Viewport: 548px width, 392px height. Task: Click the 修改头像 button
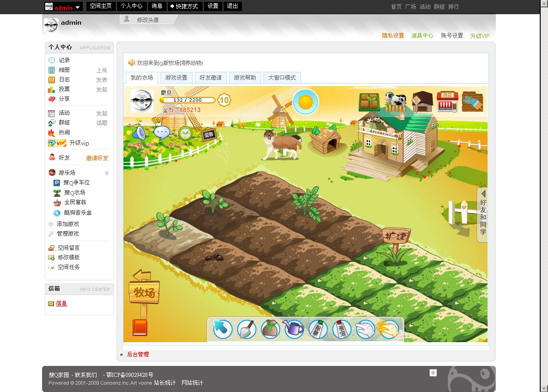147,20
